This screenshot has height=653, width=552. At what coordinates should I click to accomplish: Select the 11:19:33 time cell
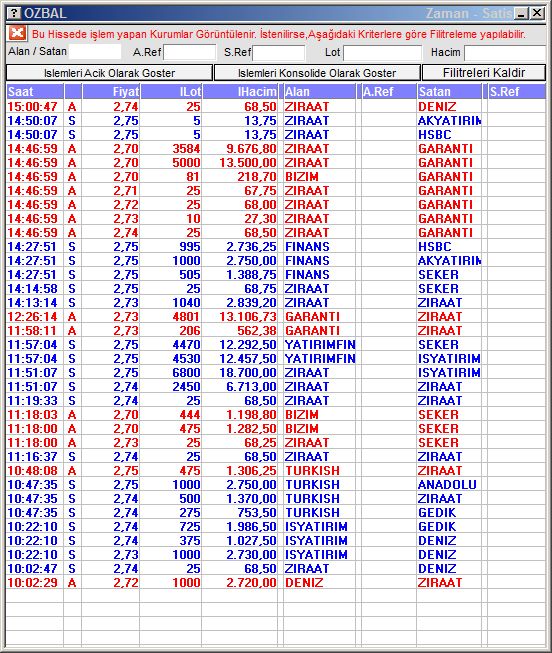32,401
